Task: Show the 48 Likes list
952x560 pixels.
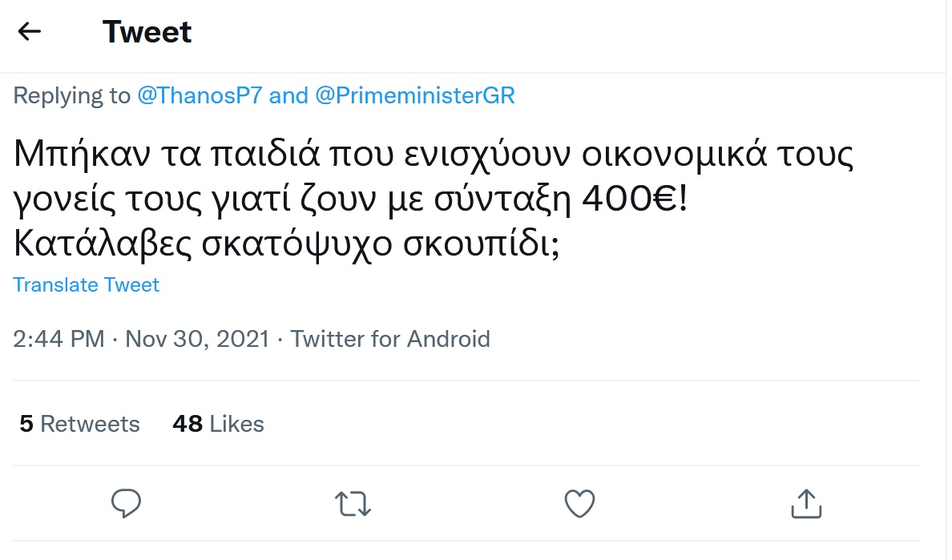Action: [x=218, y=424]
